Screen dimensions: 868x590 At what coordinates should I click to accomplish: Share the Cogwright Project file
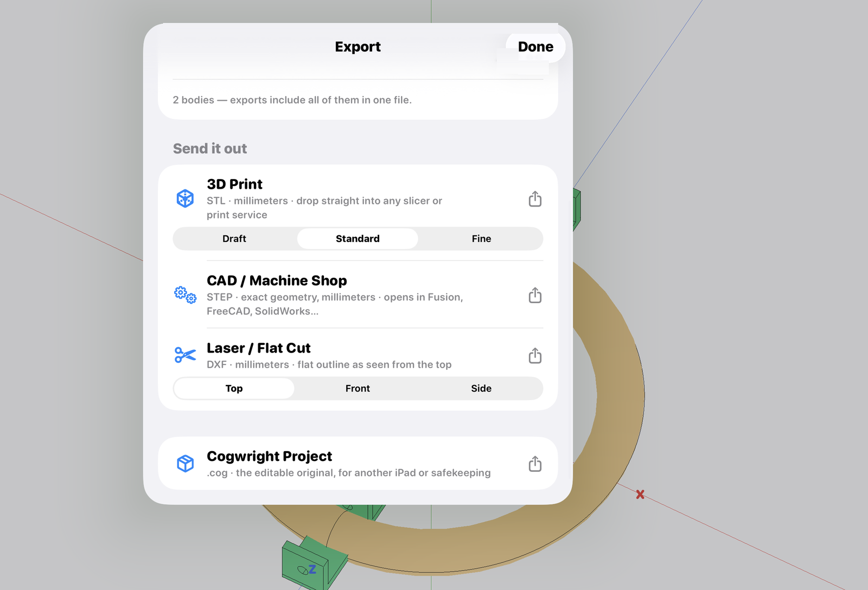535,464
